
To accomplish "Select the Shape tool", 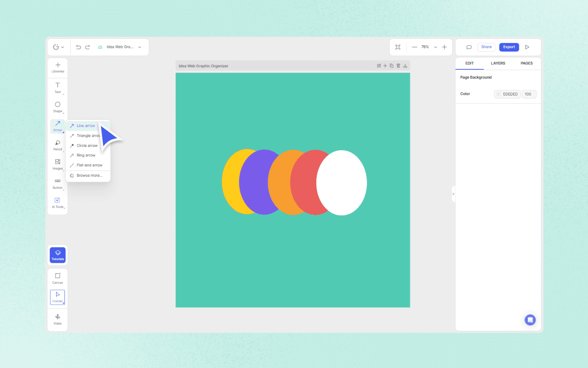I will pos(57,106).
